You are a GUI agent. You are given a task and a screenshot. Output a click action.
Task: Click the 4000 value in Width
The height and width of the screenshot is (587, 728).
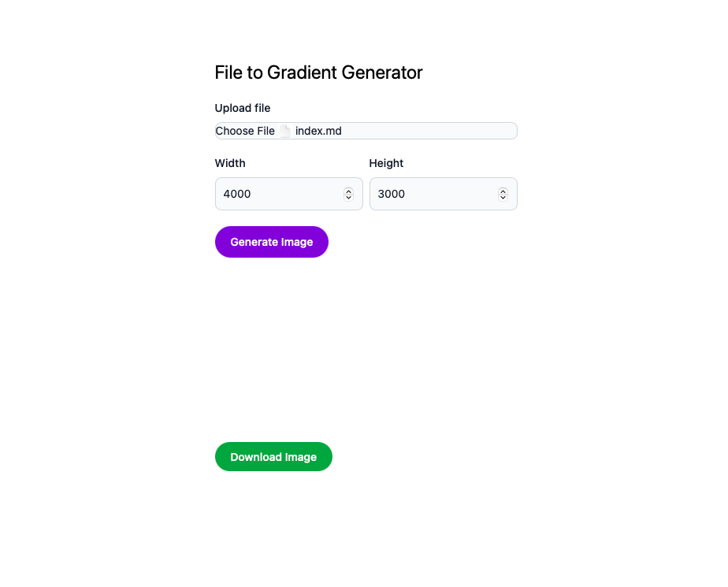point(237,194)
